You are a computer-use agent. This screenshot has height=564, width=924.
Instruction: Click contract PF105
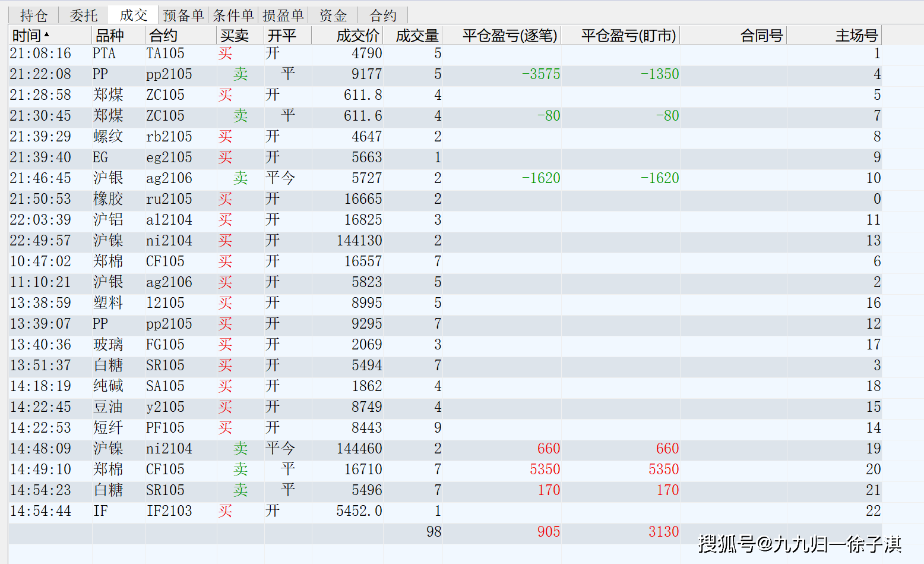pyautogui.click(x=165, y=428)
